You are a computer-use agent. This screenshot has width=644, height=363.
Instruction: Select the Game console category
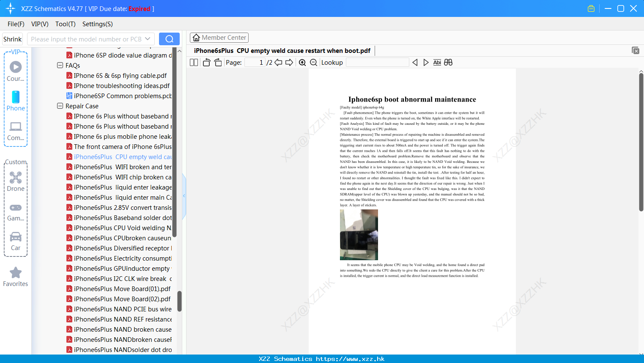16,212
